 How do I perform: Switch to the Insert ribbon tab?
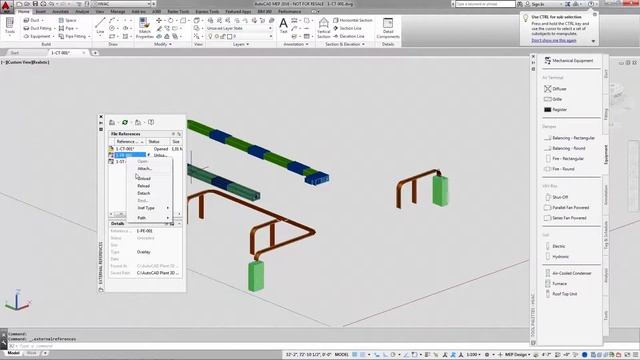[x=40, y=11]
